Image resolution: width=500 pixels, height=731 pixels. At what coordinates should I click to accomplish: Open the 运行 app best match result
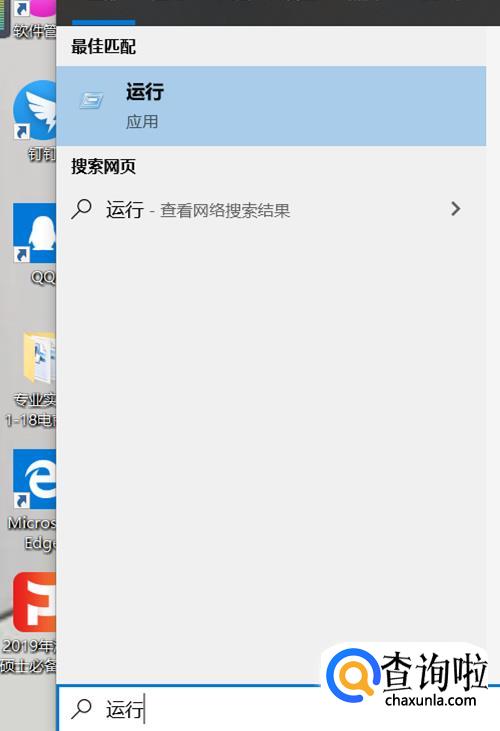[271, 106]
